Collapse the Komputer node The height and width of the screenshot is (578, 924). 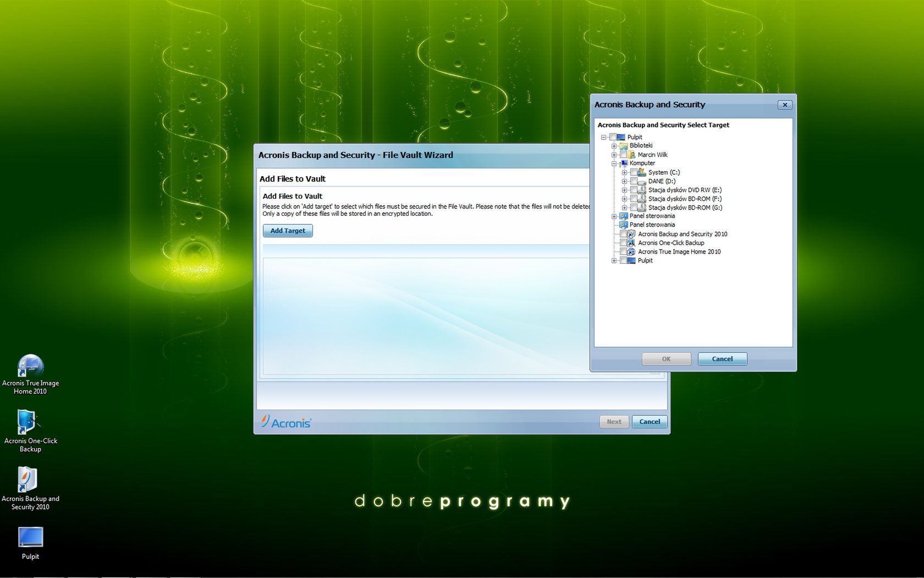coord(614,163)
